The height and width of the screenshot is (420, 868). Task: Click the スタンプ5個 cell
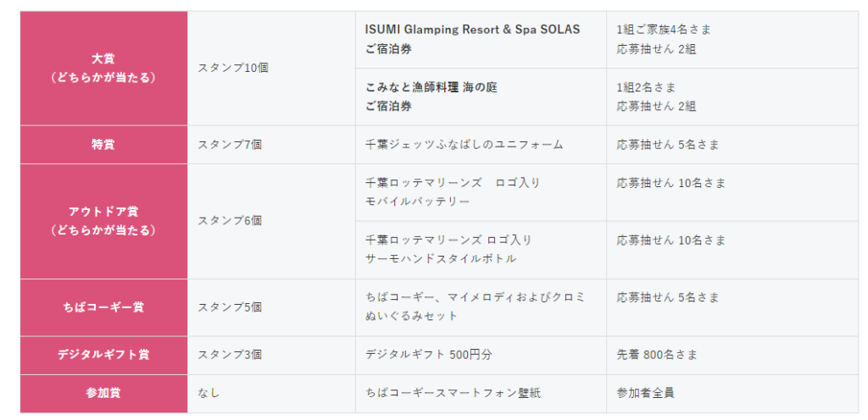pyautogui.click(x=271, y=307)
